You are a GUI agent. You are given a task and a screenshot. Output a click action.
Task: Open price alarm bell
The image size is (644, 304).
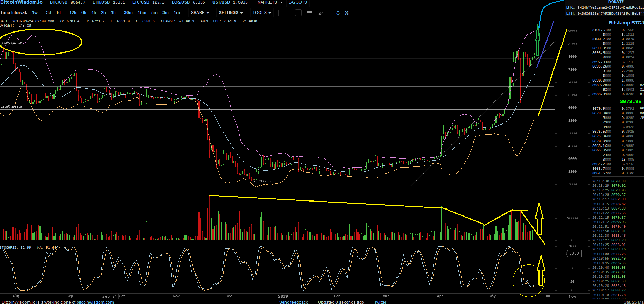[338, 13]
